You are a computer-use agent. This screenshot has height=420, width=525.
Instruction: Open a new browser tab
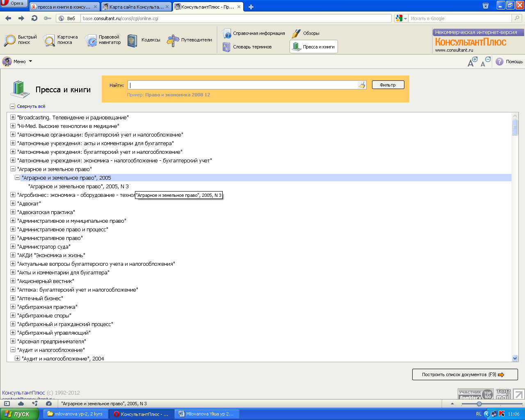[x=251, y=7]
